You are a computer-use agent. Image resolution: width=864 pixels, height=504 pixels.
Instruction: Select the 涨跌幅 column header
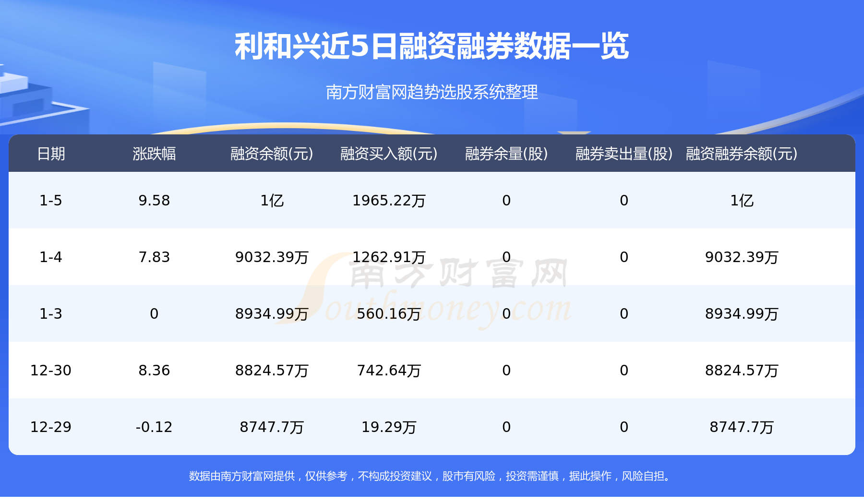[x=154, y=154]
